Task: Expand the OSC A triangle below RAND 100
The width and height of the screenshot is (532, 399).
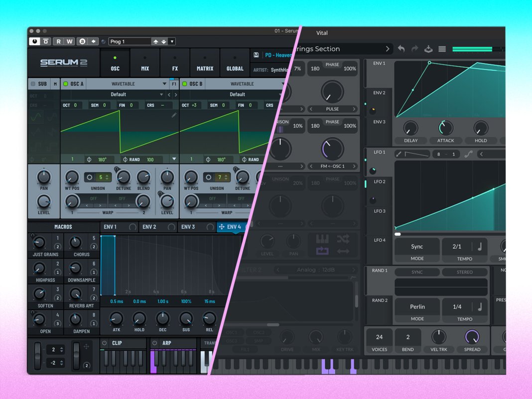Action: pyautogui.click(x=174, y=159)
